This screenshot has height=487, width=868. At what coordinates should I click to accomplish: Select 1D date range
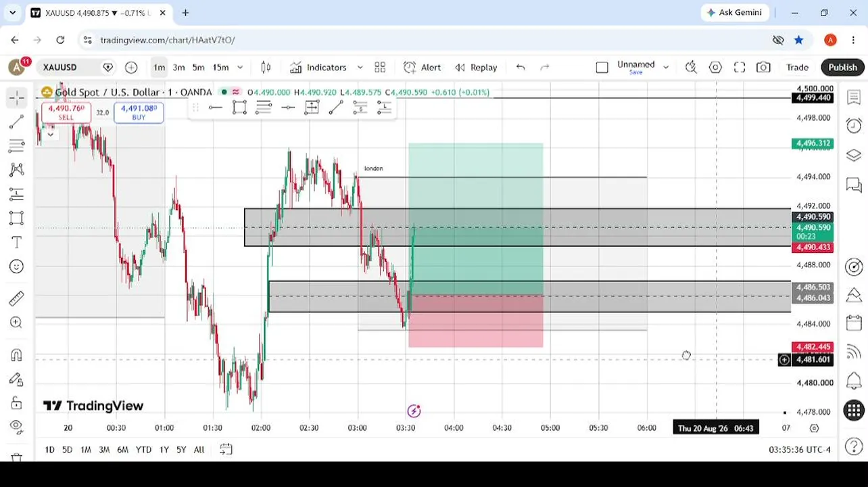(x=49, y=449)
